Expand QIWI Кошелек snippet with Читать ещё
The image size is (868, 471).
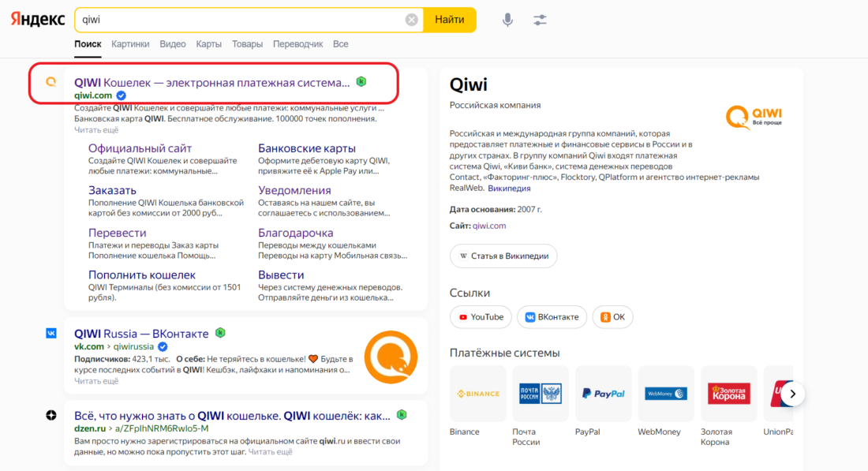point(96,129)
